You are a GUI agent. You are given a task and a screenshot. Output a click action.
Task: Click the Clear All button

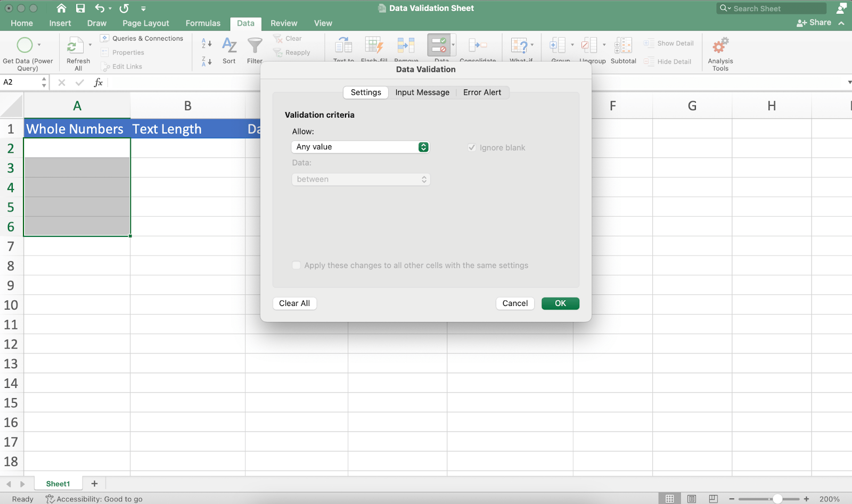[x=294, y=303]
